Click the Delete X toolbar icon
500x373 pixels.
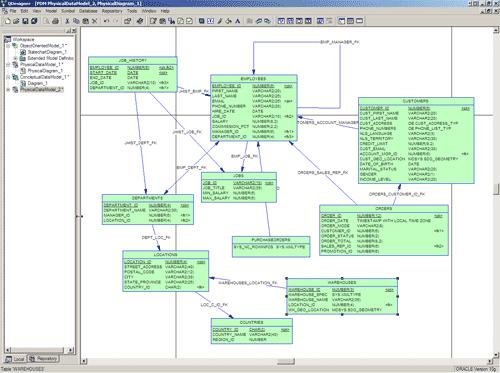(x=95, y=21)
